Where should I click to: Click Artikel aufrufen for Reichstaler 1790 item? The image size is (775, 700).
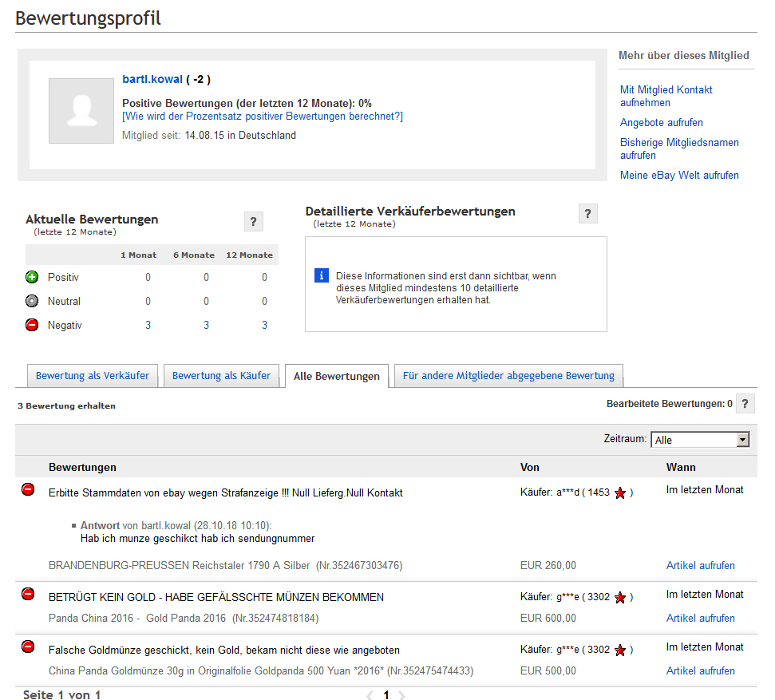[x=700, y=566]
